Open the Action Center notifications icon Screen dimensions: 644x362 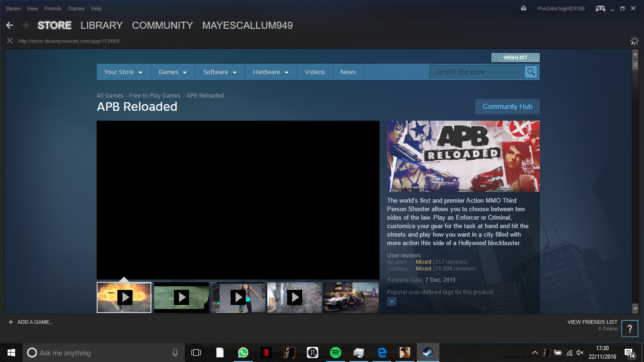coord(630,353)
